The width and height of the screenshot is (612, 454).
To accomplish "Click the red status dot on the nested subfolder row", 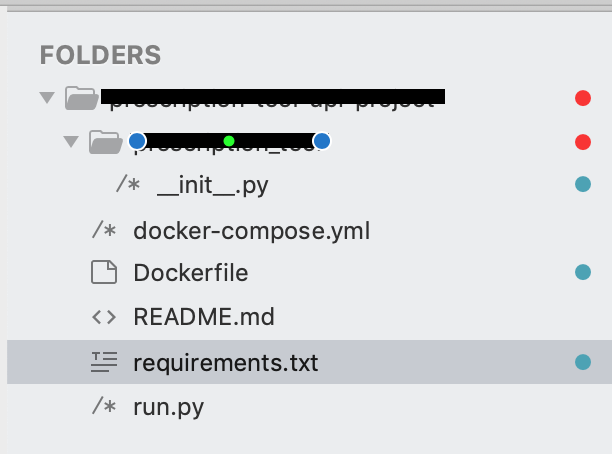I will coord(583,142).
